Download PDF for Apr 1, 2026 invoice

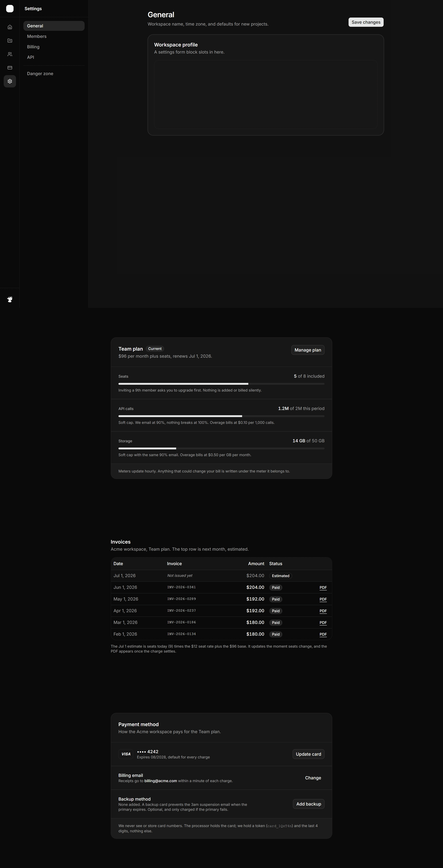coord(323,611)
